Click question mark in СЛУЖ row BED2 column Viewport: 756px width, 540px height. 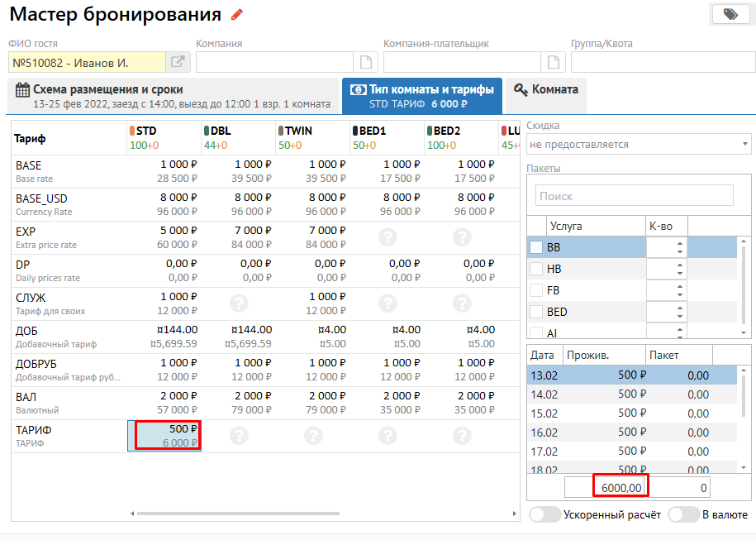coord(462,303)
